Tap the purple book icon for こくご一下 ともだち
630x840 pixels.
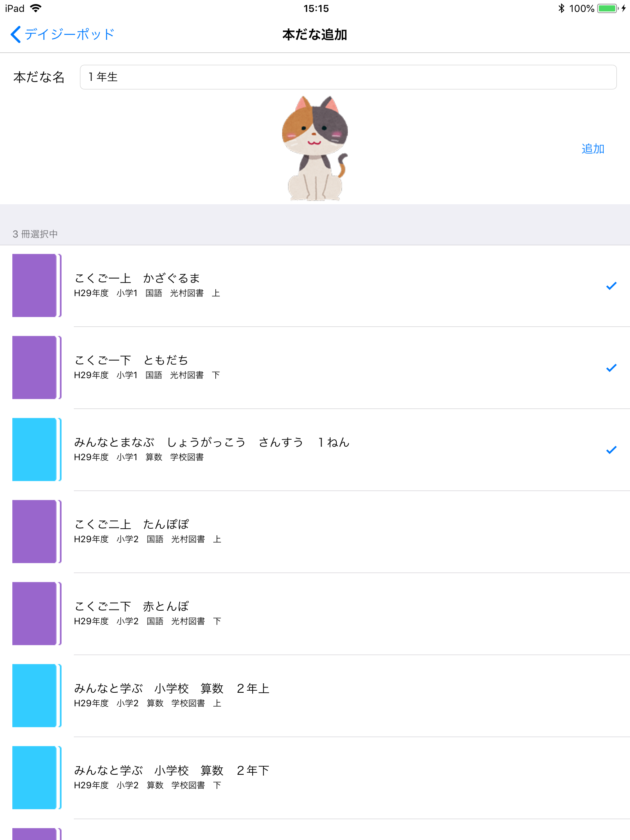point(36,367)
